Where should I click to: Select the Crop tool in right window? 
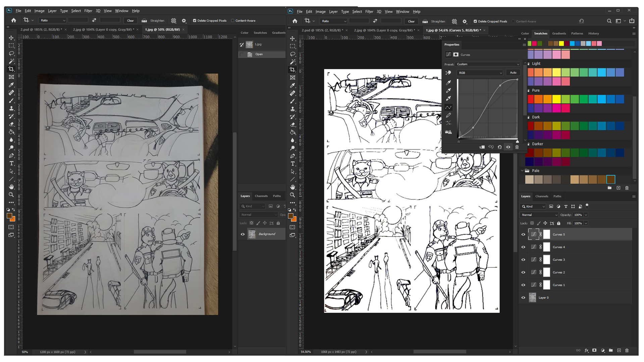click(292, 70)
